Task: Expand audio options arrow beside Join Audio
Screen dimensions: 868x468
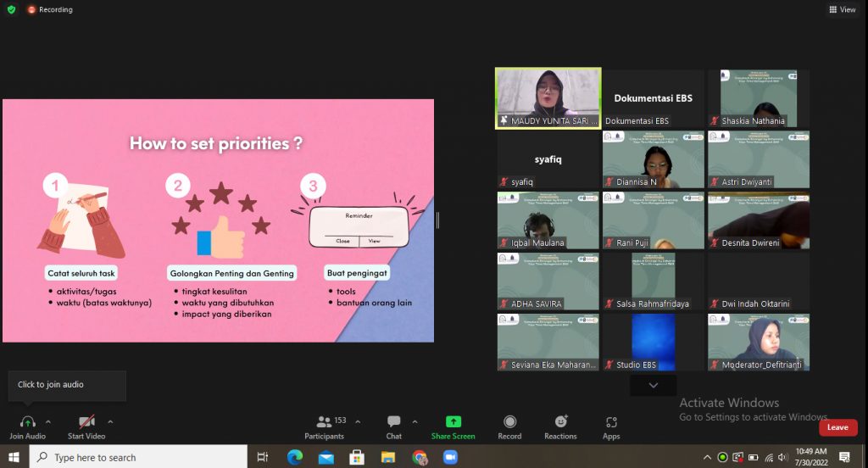Action: 48,421
